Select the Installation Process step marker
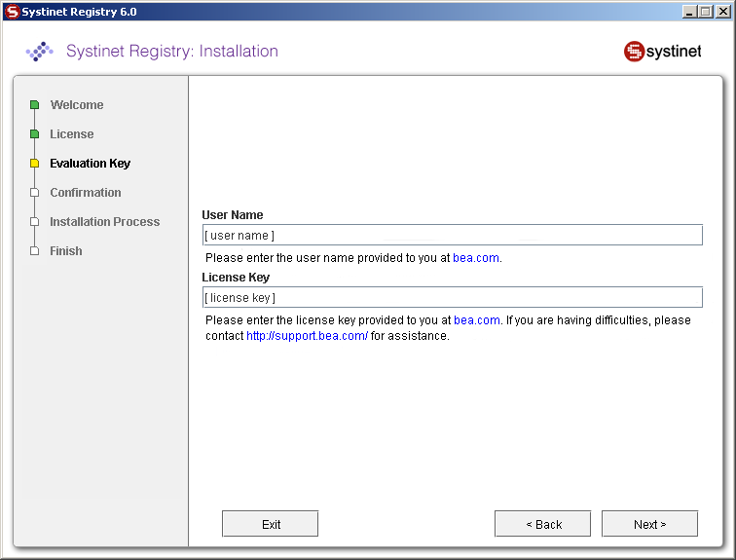Viewport: 736px width, 560px height. click(x=34, y=221)
